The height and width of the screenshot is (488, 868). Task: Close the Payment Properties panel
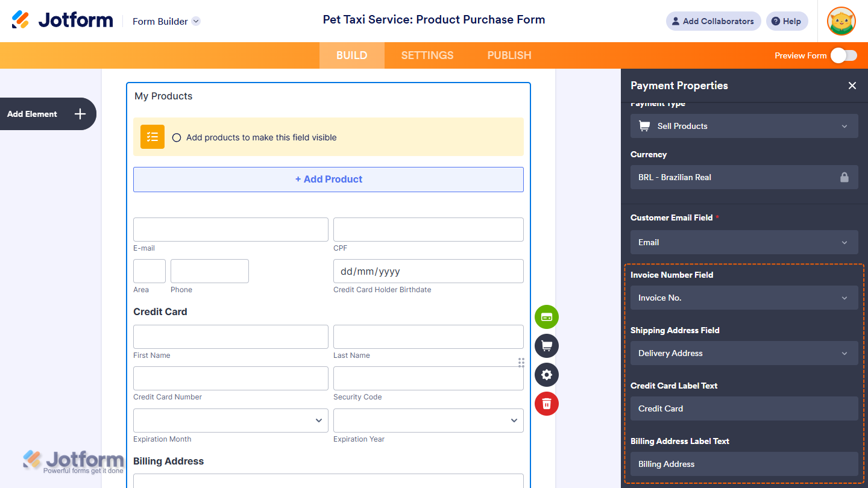[852, 86]
